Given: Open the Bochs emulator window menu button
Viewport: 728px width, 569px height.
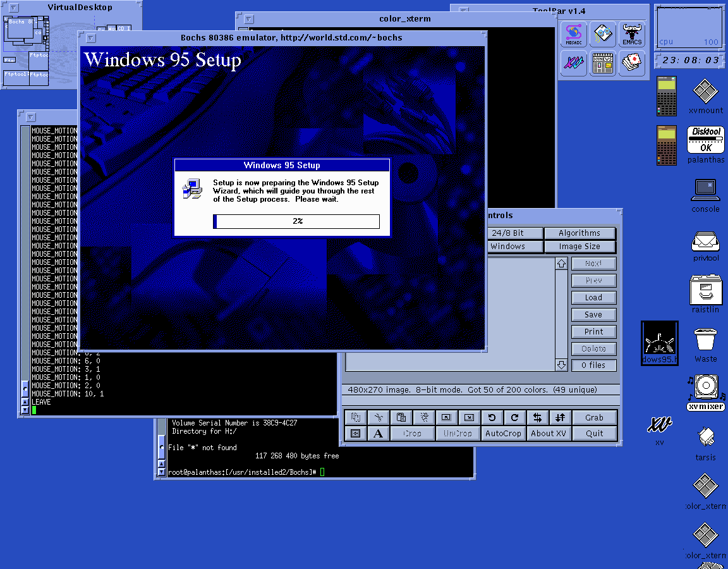Looking at the screenshot, I should [91, 38].
